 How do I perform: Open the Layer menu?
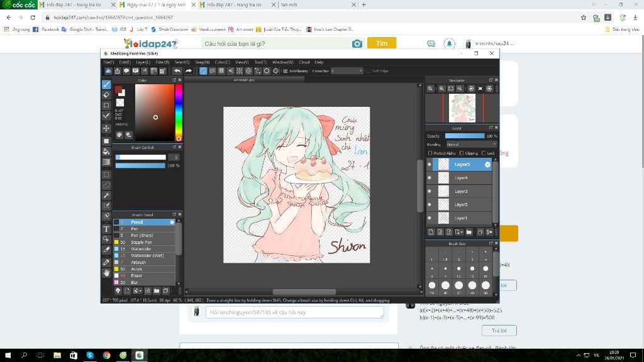[143, 62]
